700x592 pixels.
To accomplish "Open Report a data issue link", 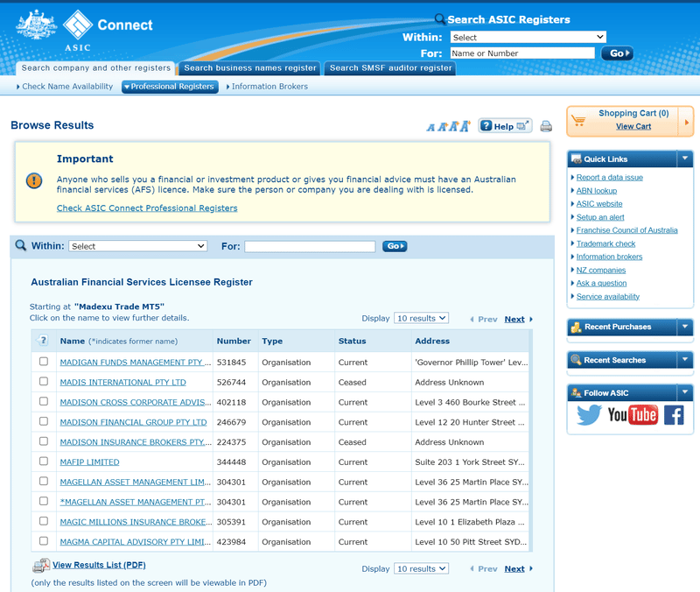I will (x=609, y=178).
